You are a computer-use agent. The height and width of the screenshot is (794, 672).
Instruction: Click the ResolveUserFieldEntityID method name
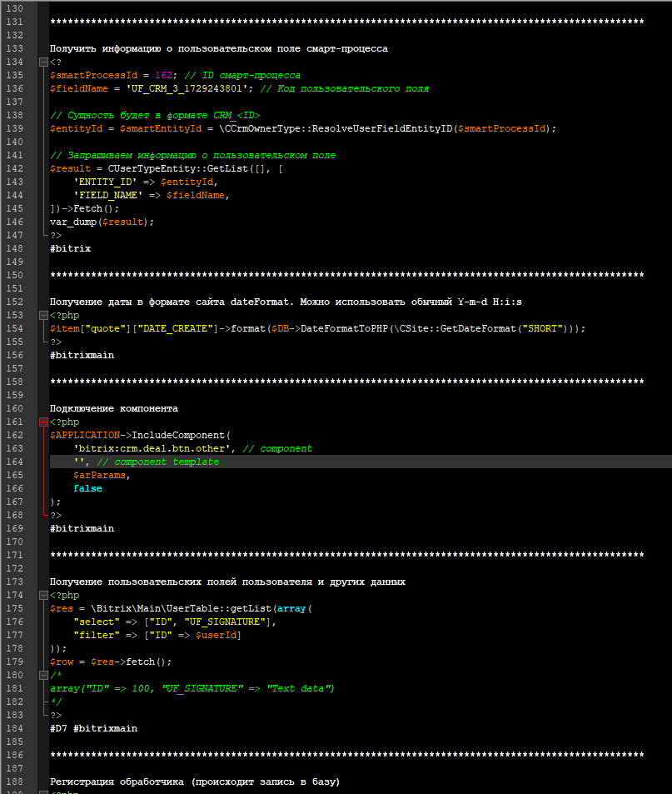[x=379, y=128]
